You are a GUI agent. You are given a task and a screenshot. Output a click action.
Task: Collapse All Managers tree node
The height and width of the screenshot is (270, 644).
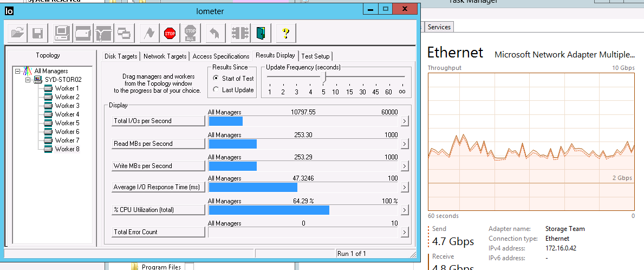click(x=17, y=70)
